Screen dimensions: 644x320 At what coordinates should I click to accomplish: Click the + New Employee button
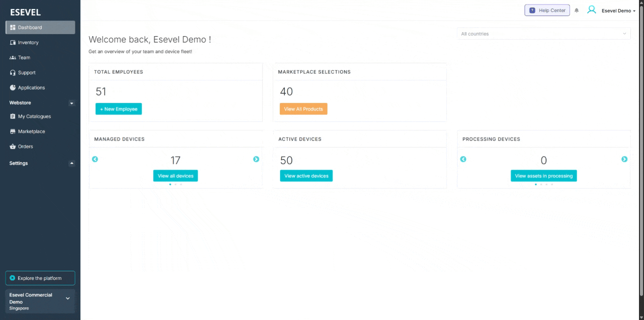tap(118, 109)
